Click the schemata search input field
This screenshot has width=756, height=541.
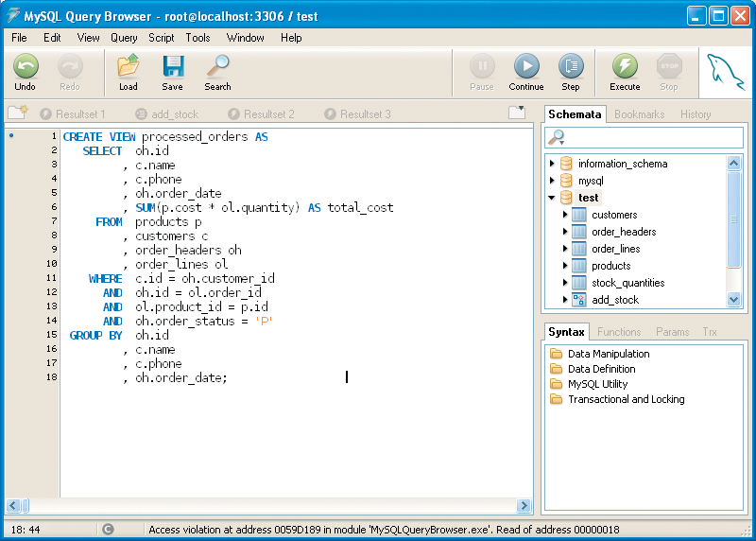coord(644,137)
